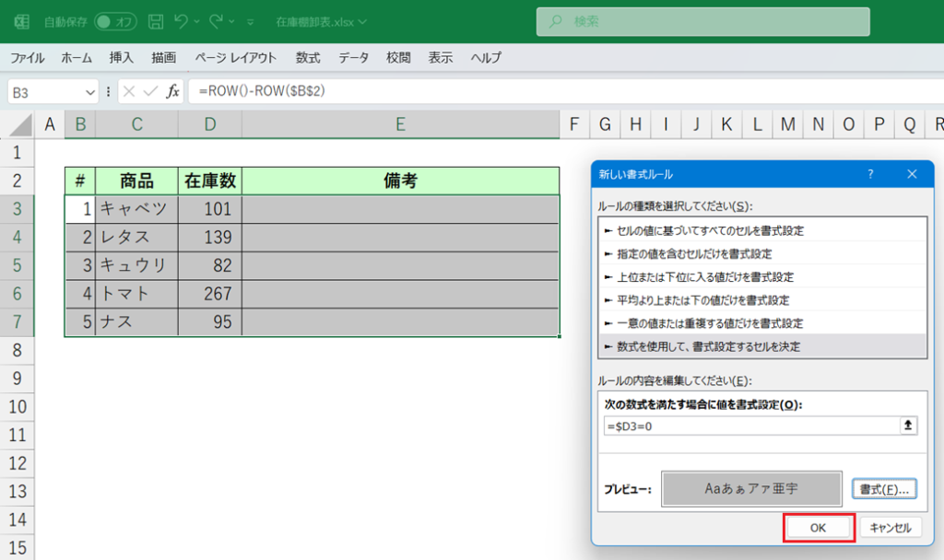Image resolution: width=944 pixels, height=560 pixels.
Task: Click the stock value cell 267
Action: click(x=210, y=294)
